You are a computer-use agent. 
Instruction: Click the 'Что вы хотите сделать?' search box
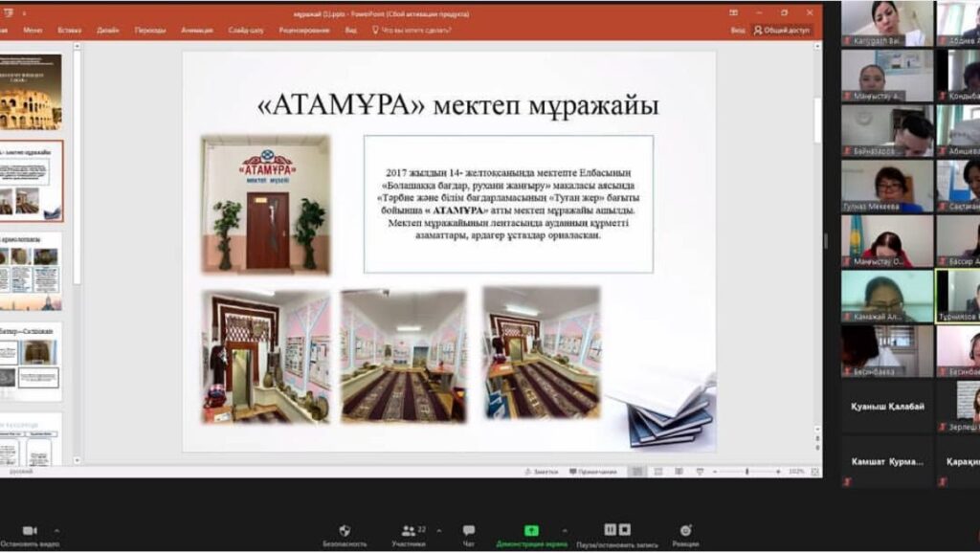pos(412,30)
